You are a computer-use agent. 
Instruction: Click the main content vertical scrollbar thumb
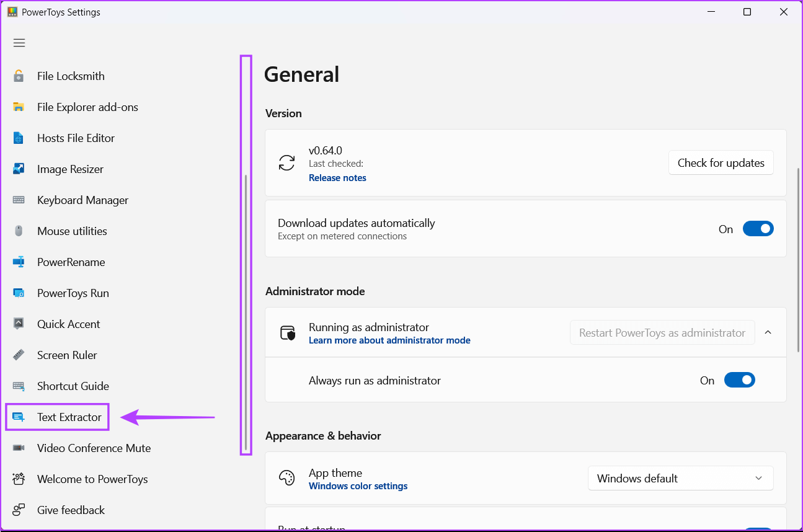pyautogui.click(x=799, y=260)
